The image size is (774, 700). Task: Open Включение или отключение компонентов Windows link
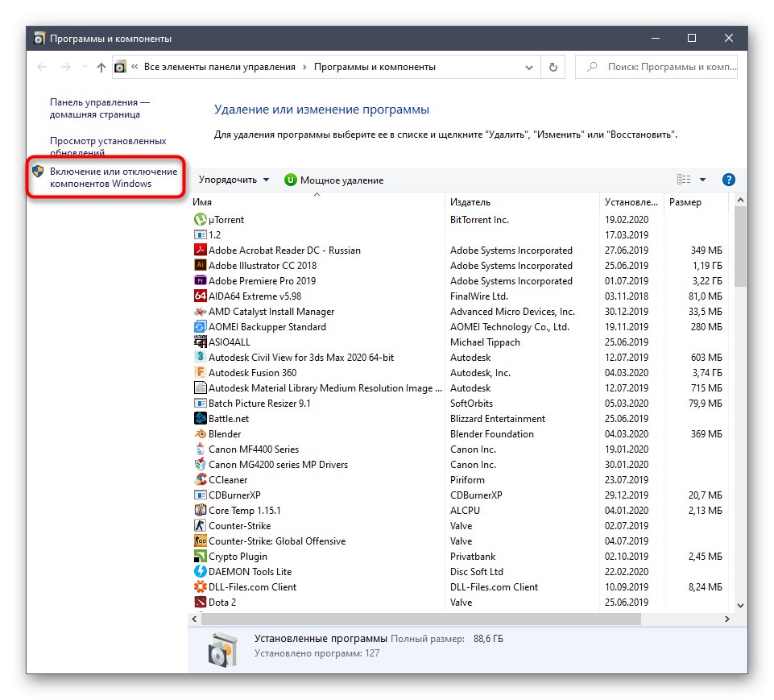114,177
